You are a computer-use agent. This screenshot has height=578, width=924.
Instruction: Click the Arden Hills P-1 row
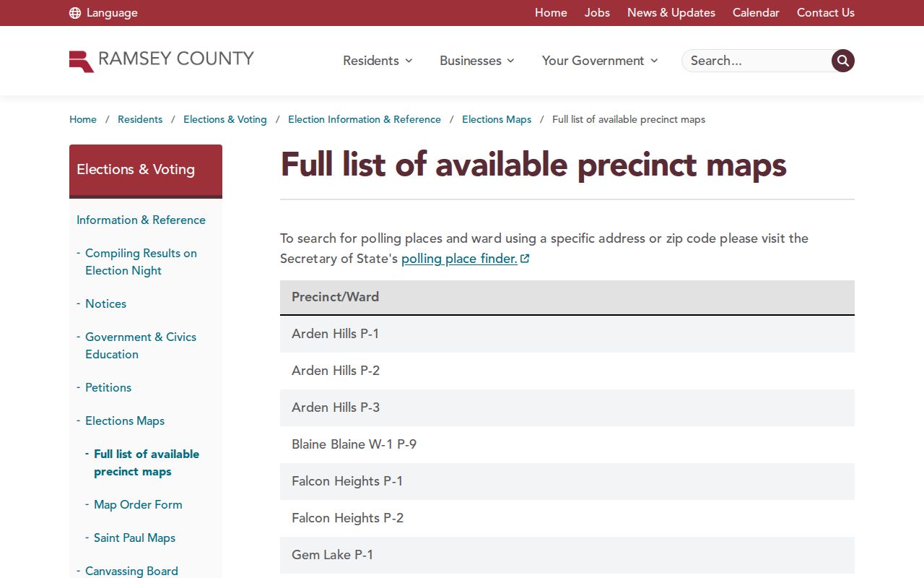567,334
